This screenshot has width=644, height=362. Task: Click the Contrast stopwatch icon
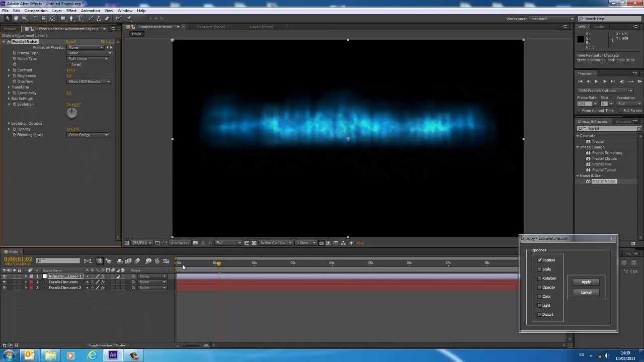[x=14, y=70]
